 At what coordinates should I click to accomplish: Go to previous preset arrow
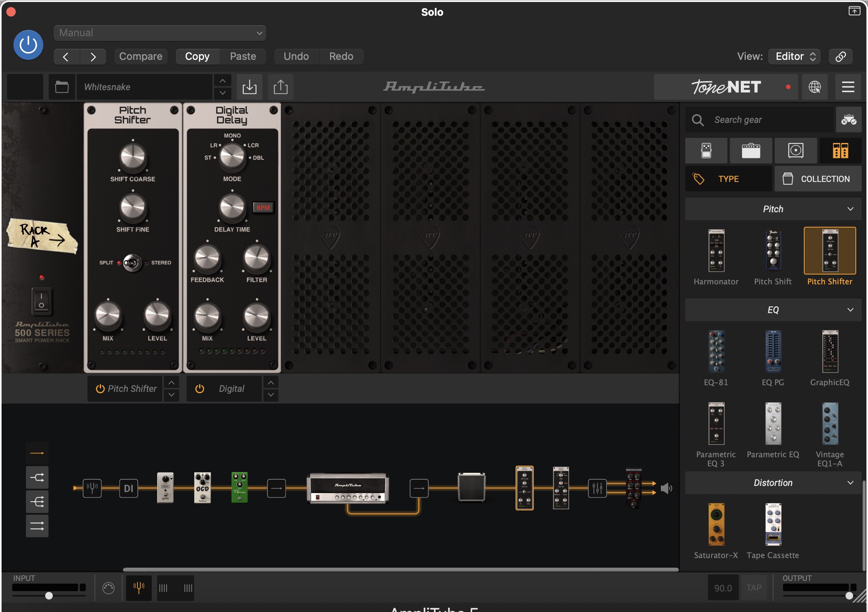point(66,57)
